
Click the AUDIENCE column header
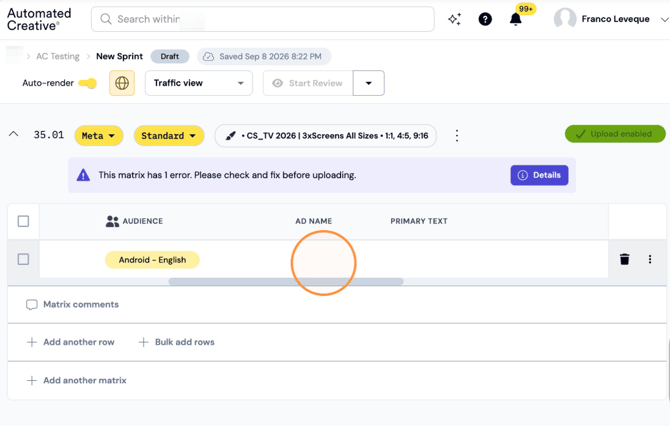pos(143,221)
